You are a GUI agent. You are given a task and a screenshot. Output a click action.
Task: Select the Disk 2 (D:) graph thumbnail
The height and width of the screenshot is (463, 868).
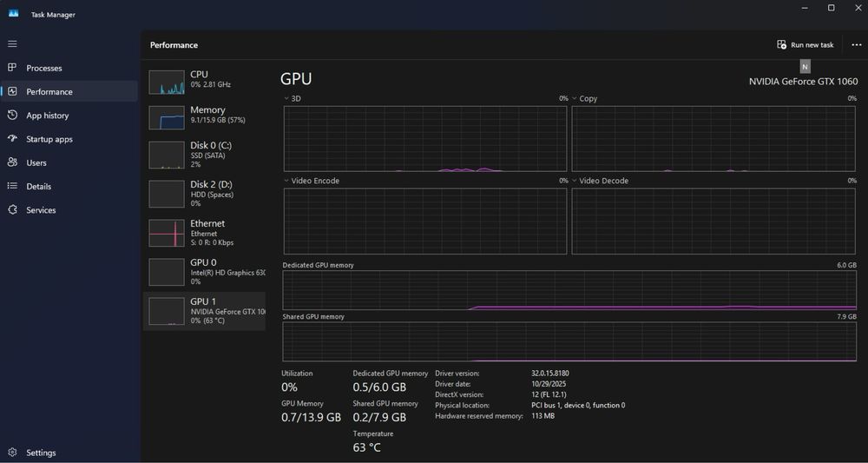167,194
